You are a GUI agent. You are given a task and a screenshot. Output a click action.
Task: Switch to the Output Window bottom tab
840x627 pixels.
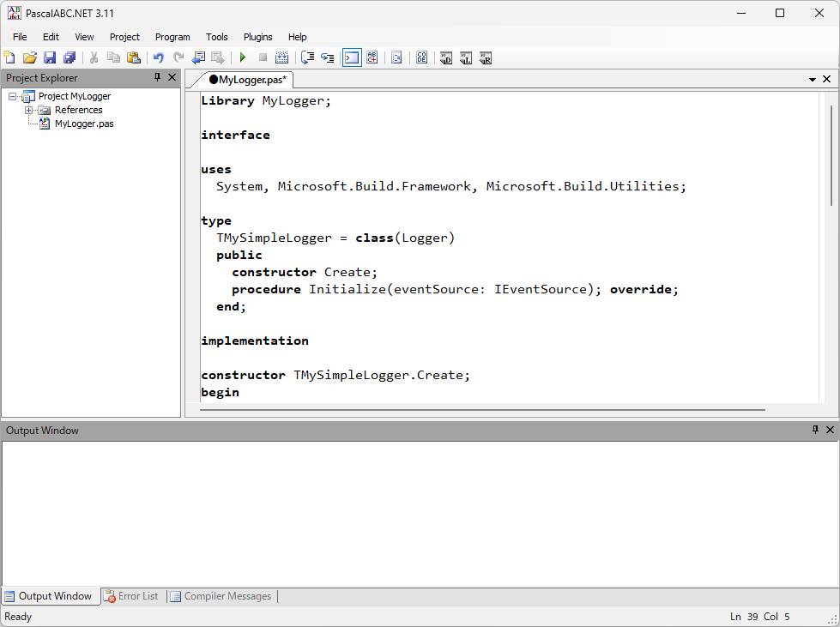pyautogui.click(x=49, y=596)
